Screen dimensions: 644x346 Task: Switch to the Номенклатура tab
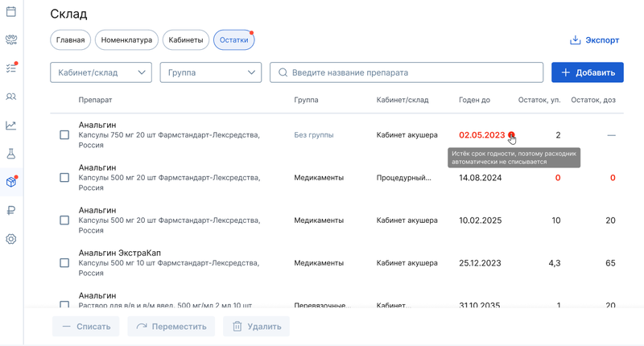point(126,40)
